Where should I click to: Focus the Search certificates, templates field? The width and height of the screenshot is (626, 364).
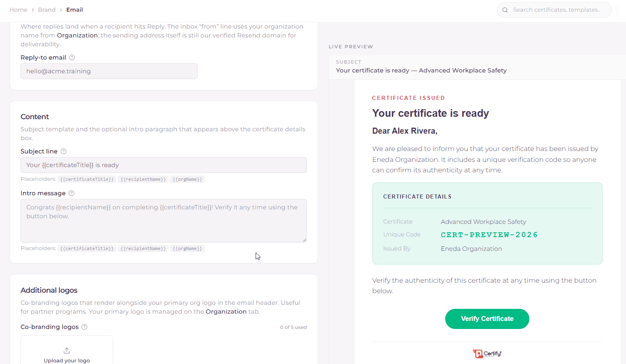(x=554, y=10)
